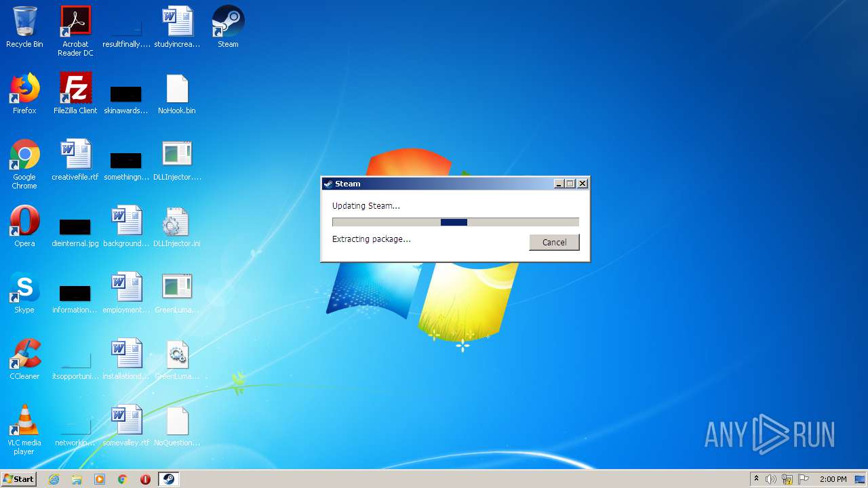Select the Recycle Bin desktop icon
The image size is (868, 488).
pyautogui.click(x=24, y=27)
